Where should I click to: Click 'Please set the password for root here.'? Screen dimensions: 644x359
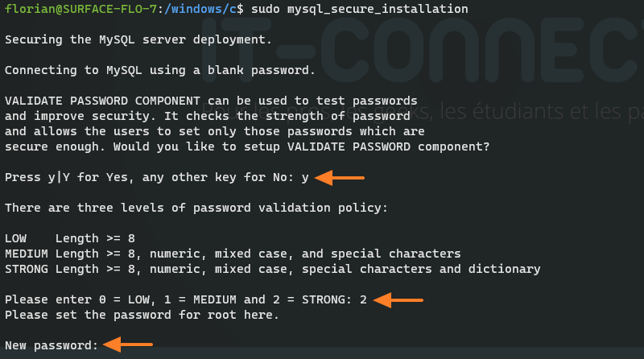pyautogui.click(x=142, y=315)
